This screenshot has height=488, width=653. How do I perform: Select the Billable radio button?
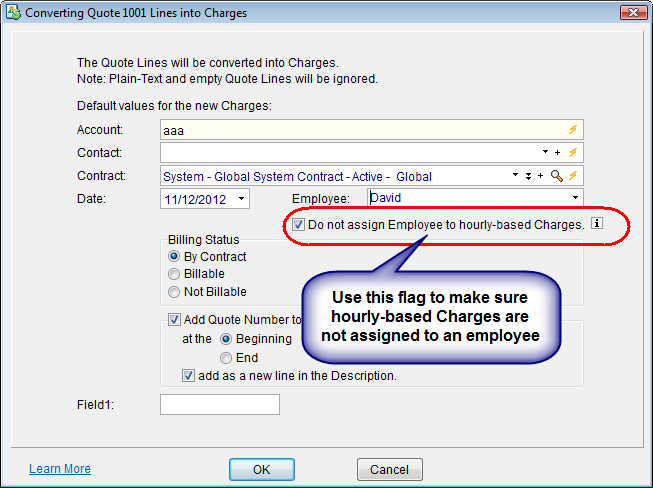click(x=175, y=274)
